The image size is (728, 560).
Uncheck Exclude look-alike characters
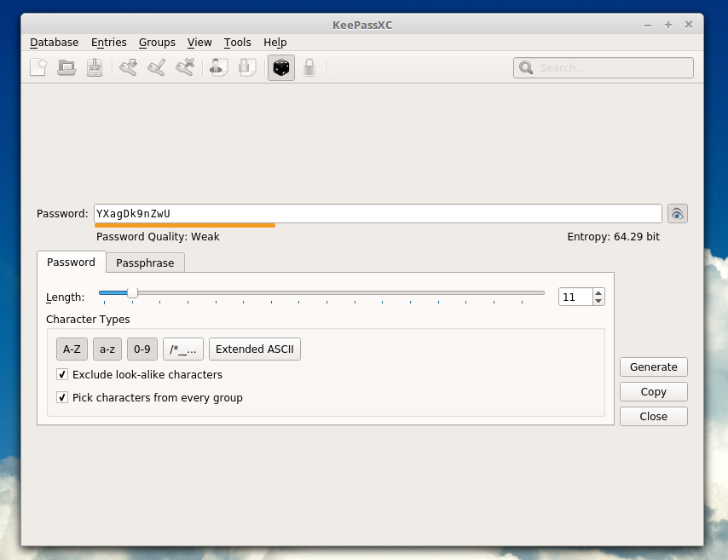(62, 374)
